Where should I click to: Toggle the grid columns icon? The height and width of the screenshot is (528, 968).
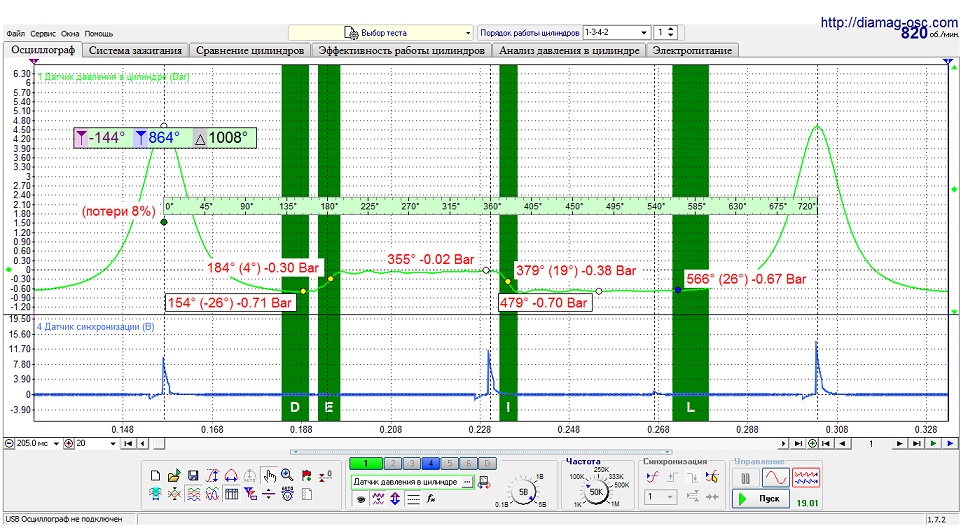click(231, 494)
